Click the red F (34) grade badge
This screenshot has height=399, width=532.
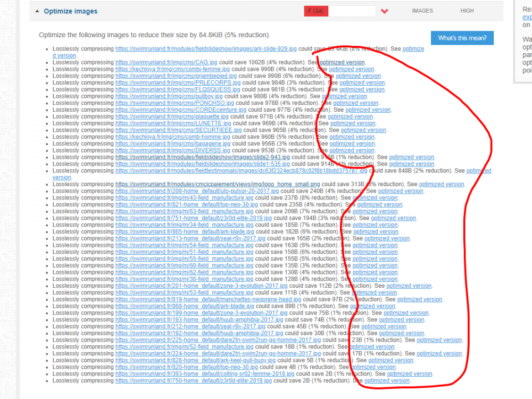pos(316,11)
